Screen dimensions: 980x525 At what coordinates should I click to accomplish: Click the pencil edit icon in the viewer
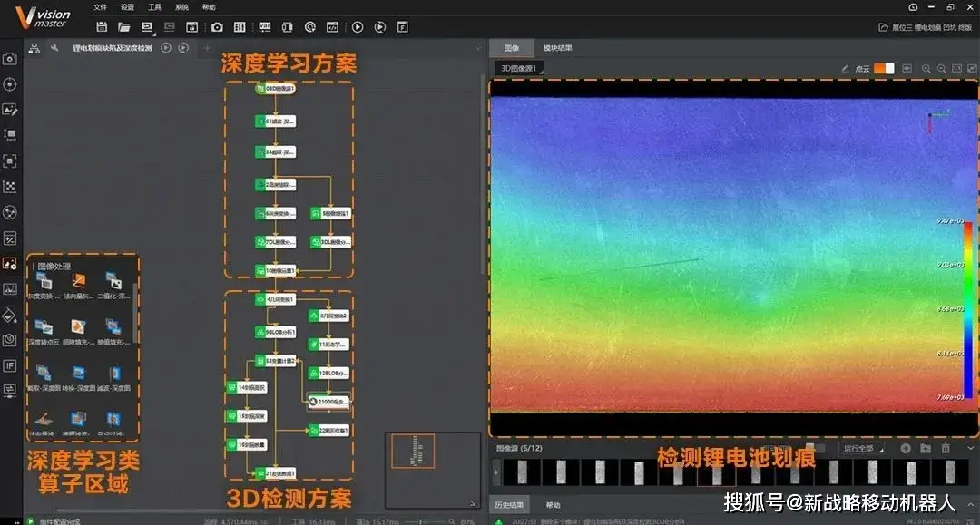click(845, 68)
